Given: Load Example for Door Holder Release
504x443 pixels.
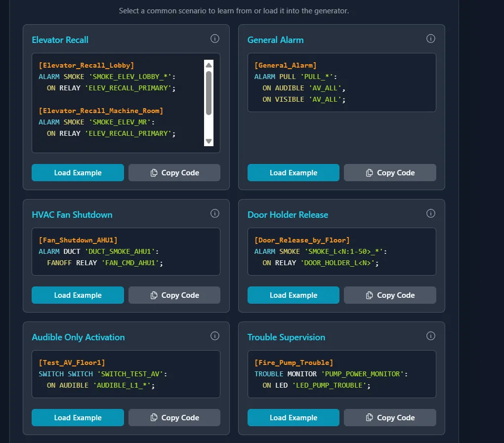Looking at the screenshot, I should (x=293, y=295).
